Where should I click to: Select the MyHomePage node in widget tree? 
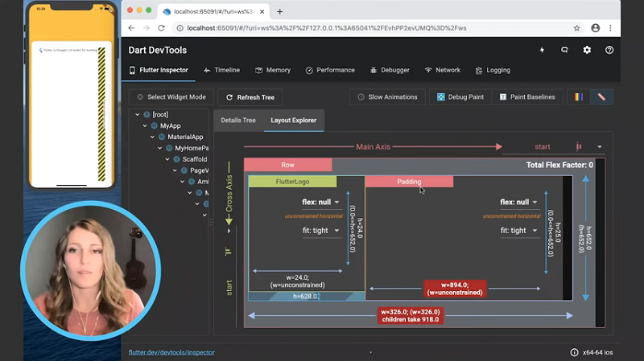coord(192,148)
